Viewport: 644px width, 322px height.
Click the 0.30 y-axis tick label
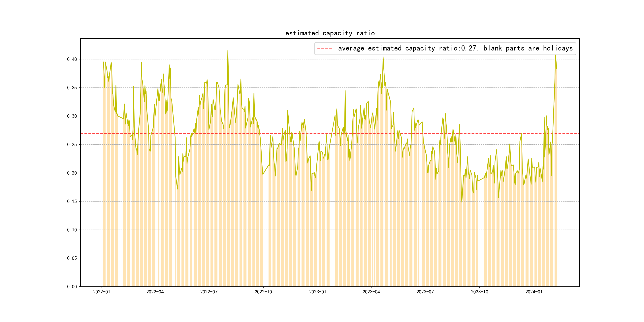[72, 116]
